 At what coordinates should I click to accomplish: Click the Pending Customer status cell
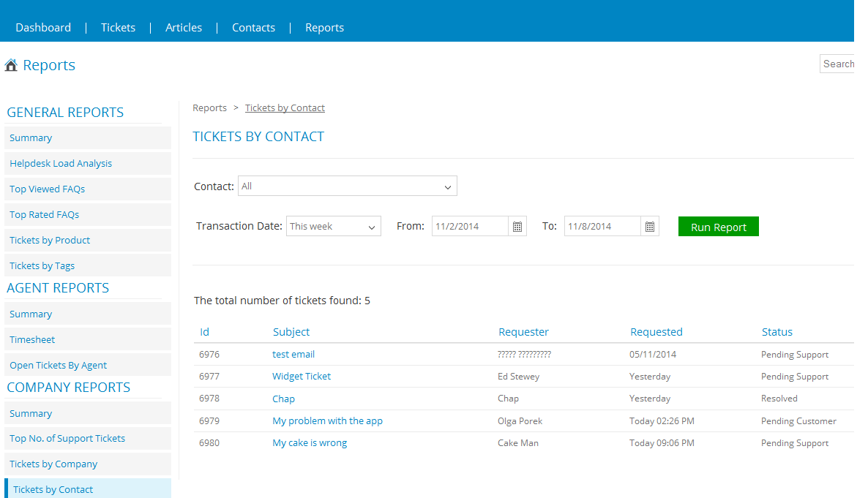[x=798, y=420]
